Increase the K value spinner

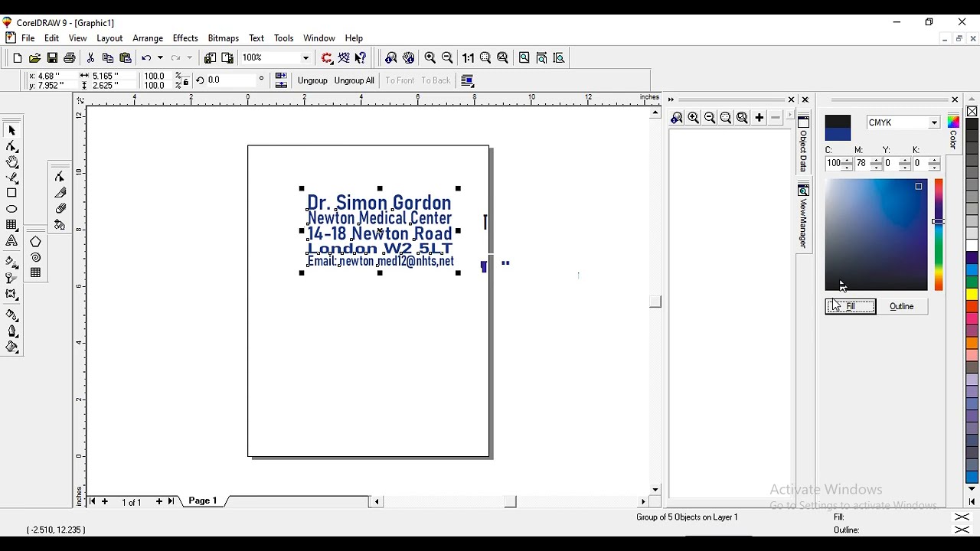click(933, 161)
